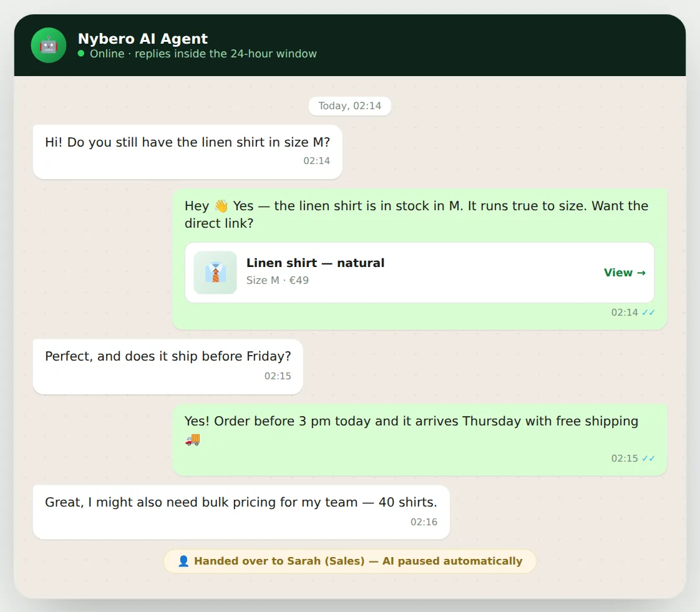The height and width of the screenshot is (612, 700).
Task: Click the 02:14 timestamp on first customer message
Action: (x=316, y=161)
